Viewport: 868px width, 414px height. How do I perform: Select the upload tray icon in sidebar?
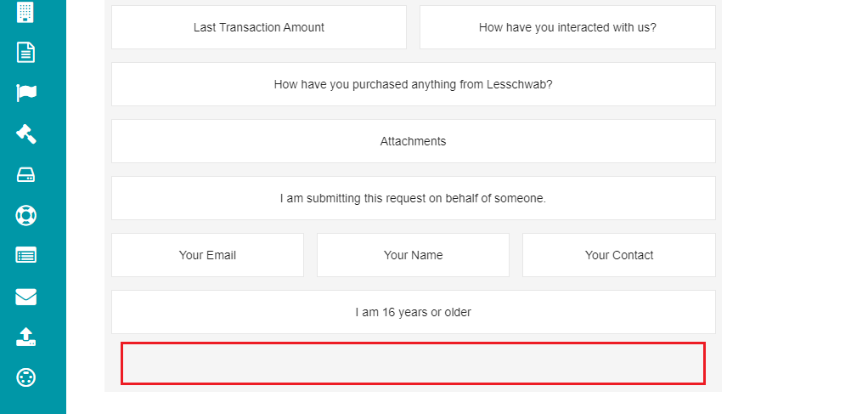pyautogui.click(x=26, y=337)
